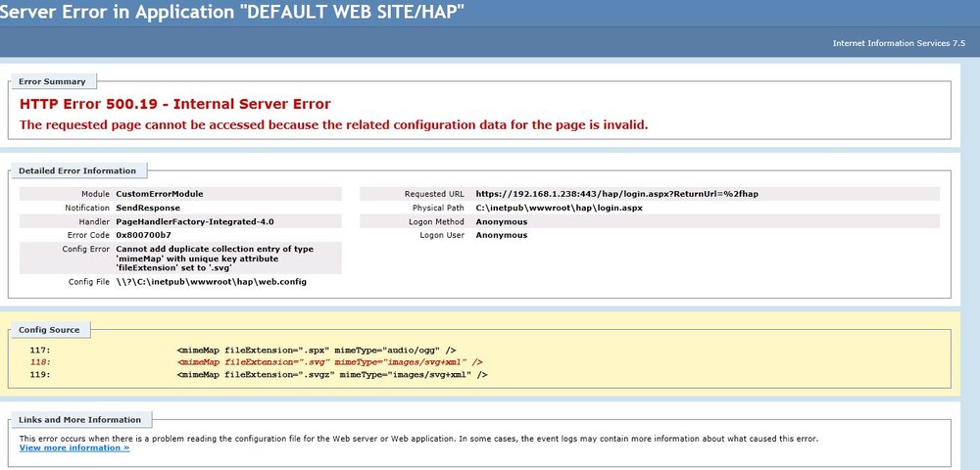This screenshot has height=470, width=980.
Task: Select the Physical Path C:\inetpub\wwwroot\hap\login.aspx value
Action: (x=559, y=208)
